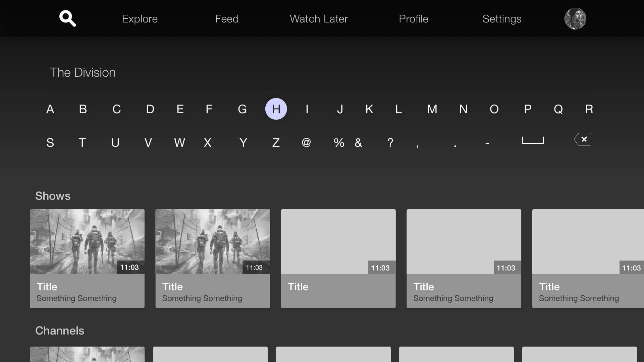Viewport: 644px width, 362px height.
Task: Select the letter V key
Action: [148, 143]
